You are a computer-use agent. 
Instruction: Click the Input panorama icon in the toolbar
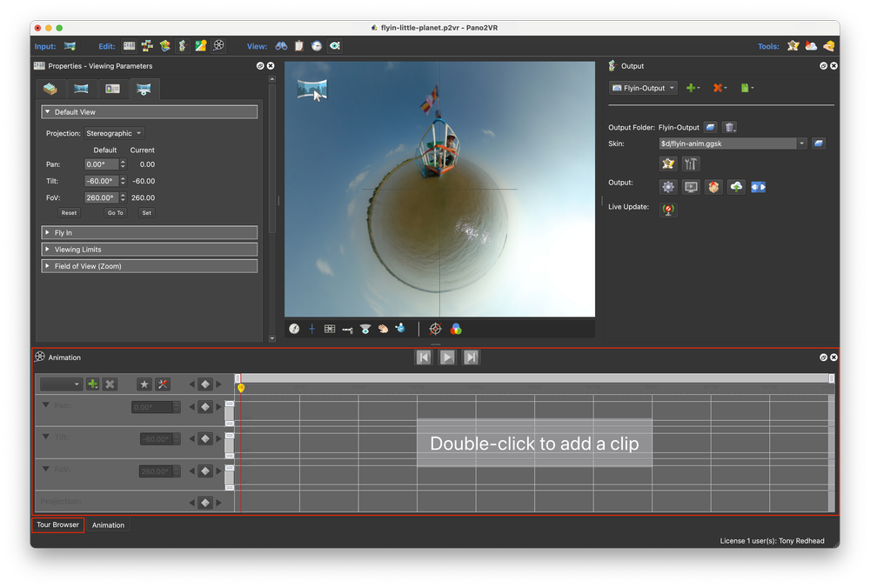pos(70,46)
